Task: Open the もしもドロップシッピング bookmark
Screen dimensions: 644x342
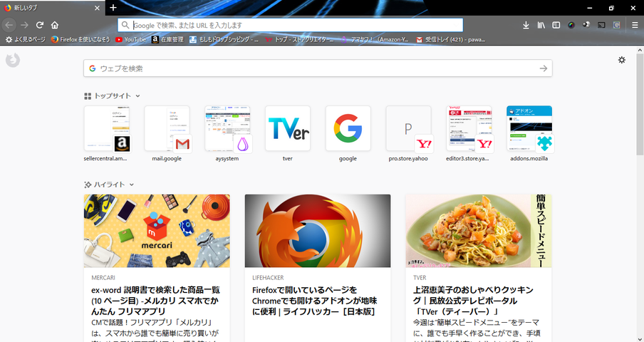Action: coord(224,40)
